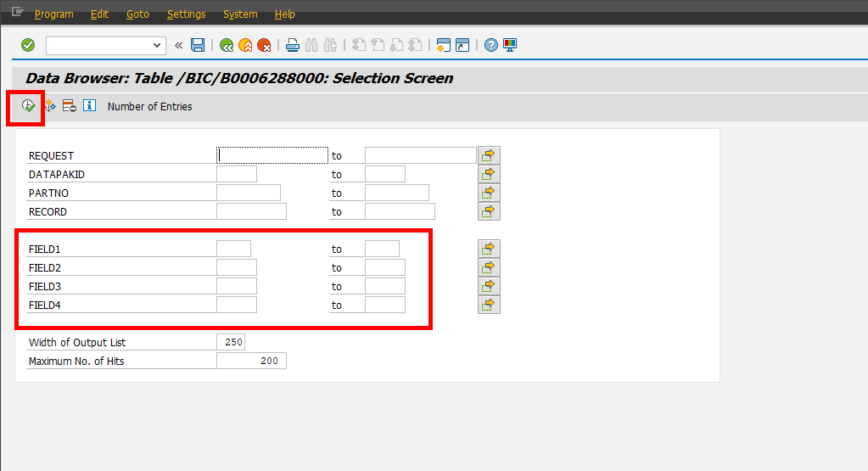Screen dimensions: 868x471
Task: Collapse the command field with the double-chevron
Action: tap(178, 45)
